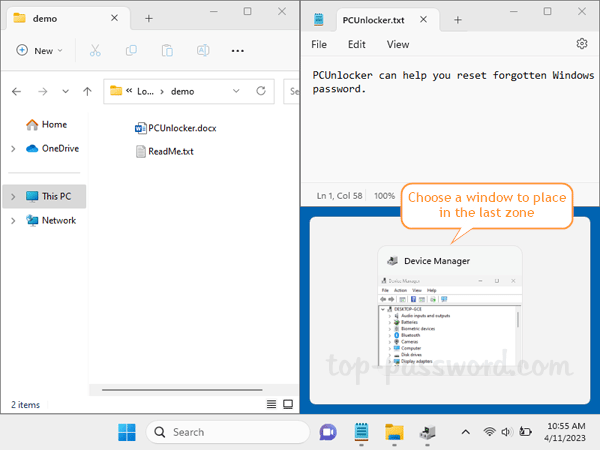Click the Rename icon in Explorer toolbar
The height and width of the screenshot is (450, 600).
(203, 50)
